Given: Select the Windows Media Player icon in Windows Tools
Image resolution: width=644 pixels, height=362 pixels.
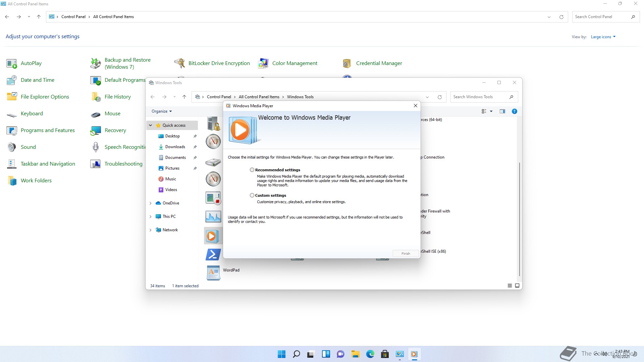Looking at the screenshot, I should (213, 236).
